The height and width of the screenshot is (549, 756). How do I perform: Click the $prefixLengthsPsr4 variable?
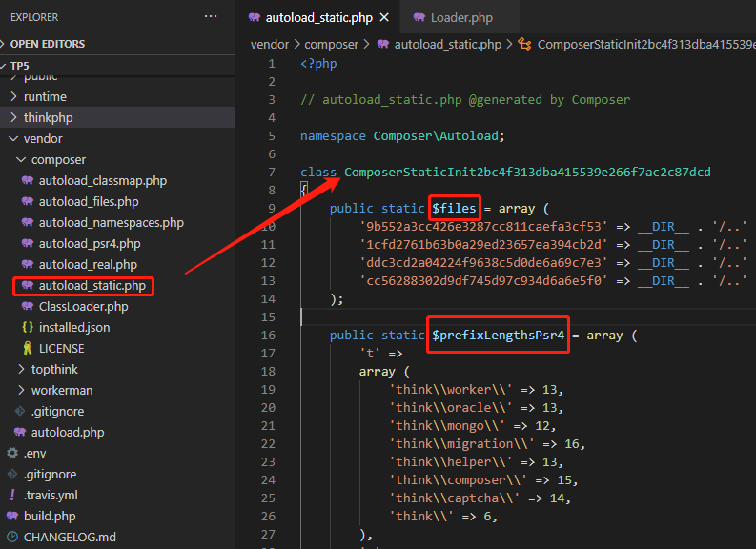pyautogui.click(x=498, y=335)
